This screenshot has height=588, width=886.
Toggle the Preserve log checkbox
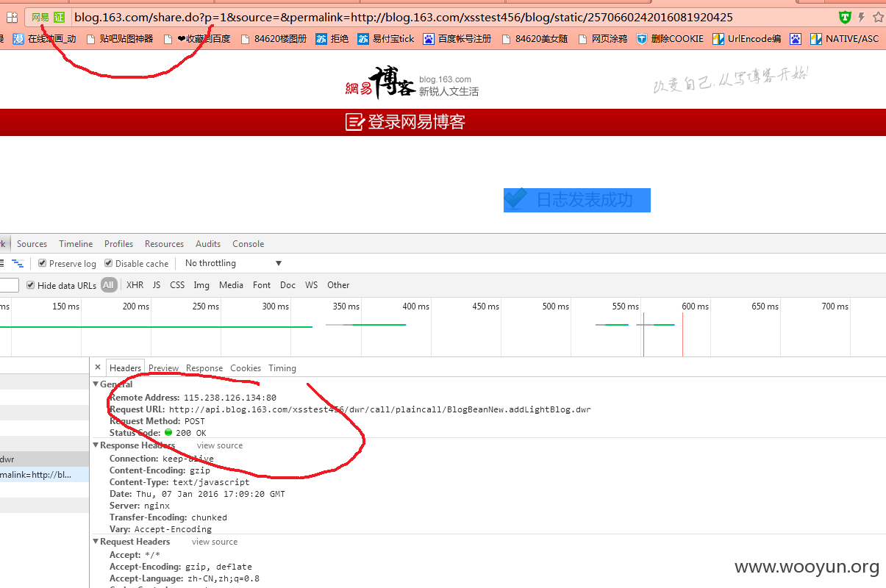pos(43,263)
